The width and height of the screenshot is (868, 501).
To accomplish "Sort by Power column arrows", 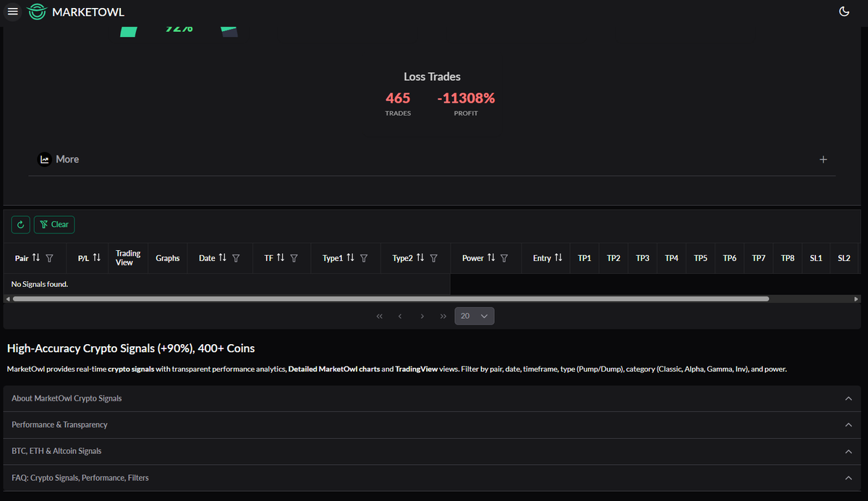I will coord(491,257).
